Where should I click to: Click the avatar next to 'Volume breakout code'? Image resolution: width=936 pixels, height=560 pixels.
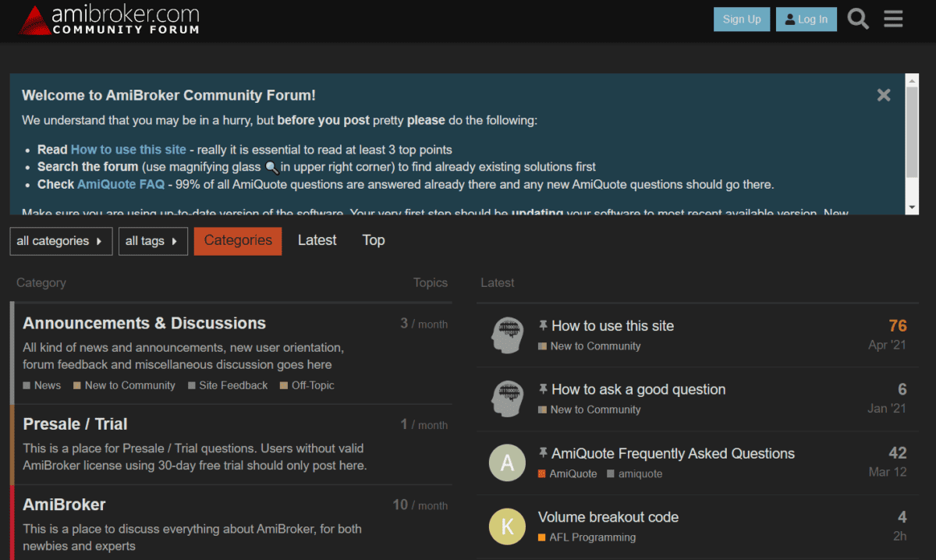pos(507,526)
